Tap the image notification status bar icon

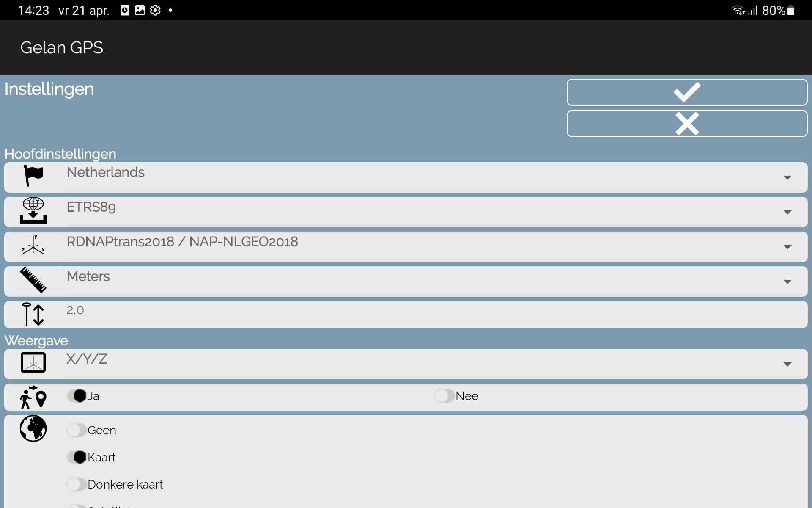click(140, 10)
